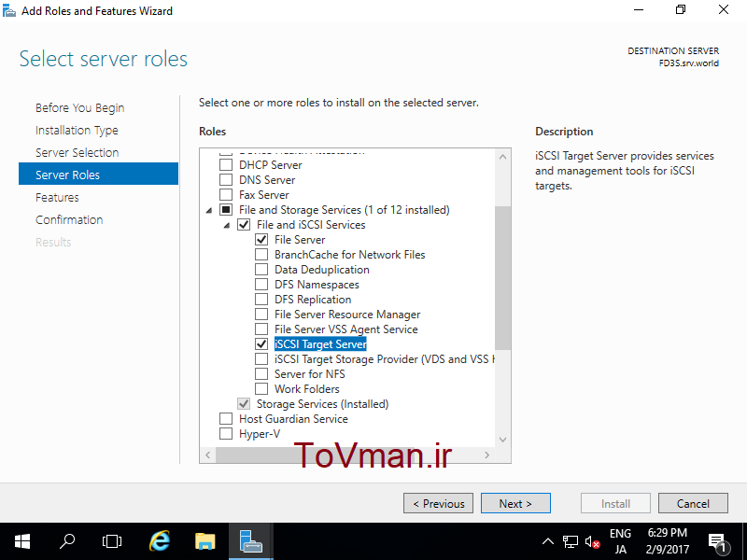Open File Explorer from the taskbar

pos(205,541)
